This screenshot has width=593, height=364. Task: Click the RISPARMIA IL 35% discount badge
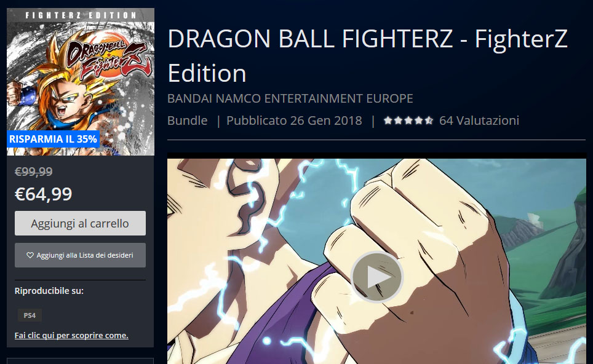pyautogui.click(x=54, y=139)
